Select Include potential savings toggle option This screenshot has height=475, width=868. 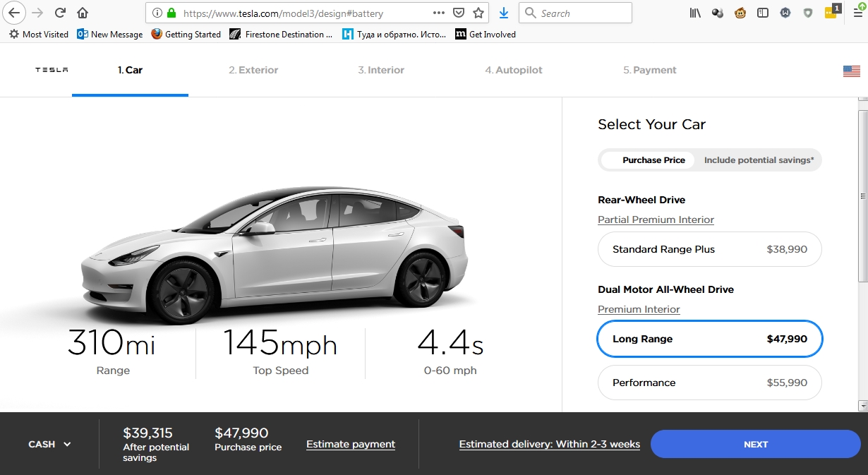tap(759, 160)
